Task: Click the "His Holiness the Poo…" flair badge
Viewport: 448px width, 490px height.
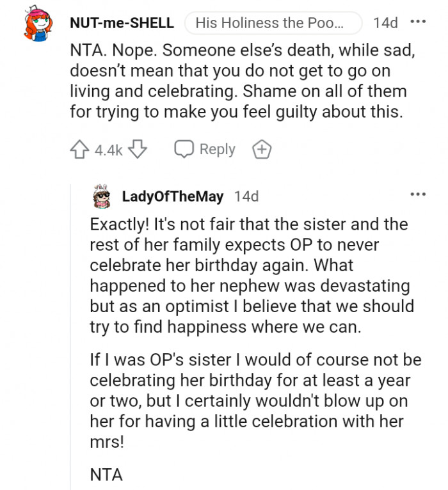Action: coord(269,23)
